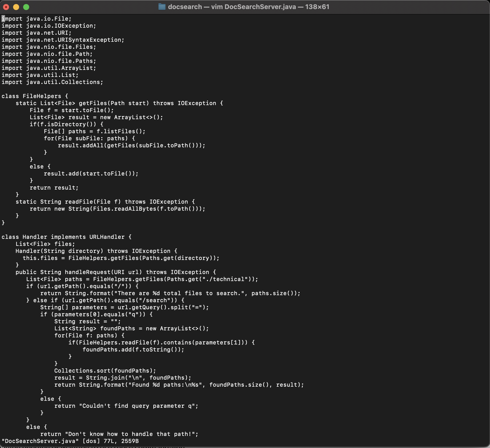Click 'List<String> foundPaths = new ArrayList<>();'

[132, 329]
